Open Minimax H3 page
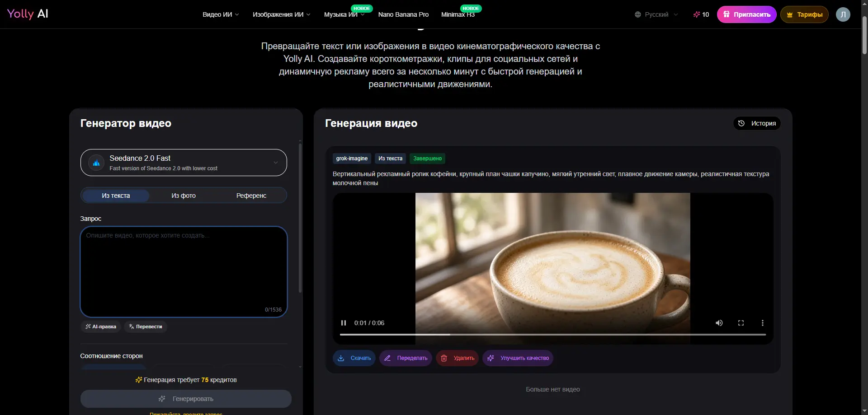The height and width of the screenshot is (415, 868). point(458,14)
